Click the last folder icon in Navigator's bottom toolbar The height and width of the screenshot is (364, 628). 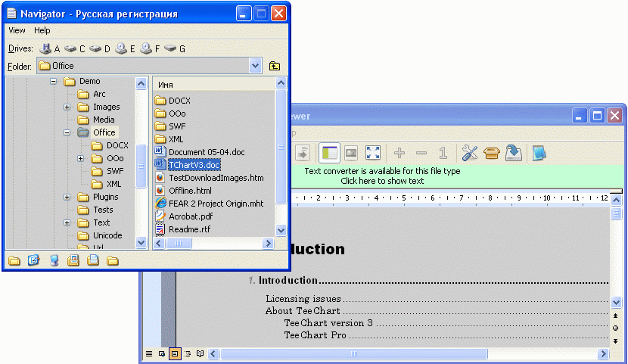coord(113,260)
